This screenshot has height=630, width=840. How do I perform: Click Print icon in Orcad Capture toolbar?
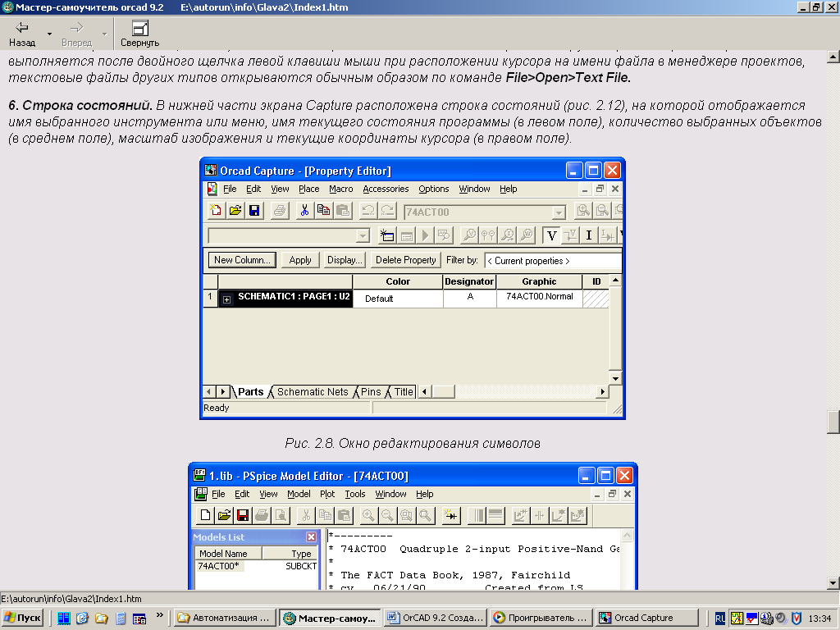[279, 211]
